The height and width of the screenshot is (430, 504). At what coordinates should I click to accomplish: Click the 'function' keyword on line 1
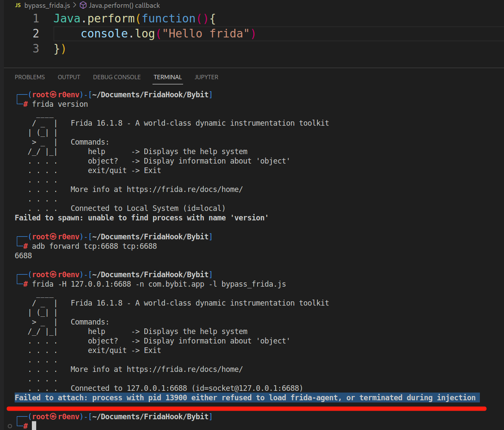(x=168, y=19)
